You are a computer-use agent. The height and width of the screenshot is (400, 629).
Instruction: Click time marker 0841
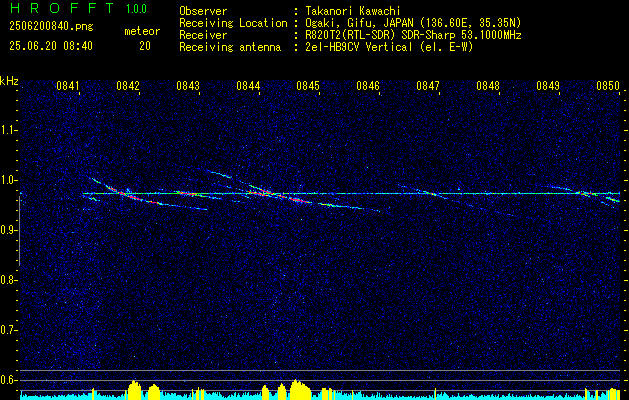[67, 86]
